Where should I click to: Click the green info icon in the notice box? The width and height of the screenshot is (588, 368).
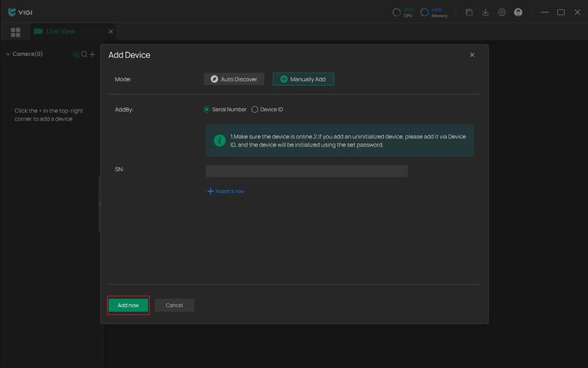click(220, 140)
